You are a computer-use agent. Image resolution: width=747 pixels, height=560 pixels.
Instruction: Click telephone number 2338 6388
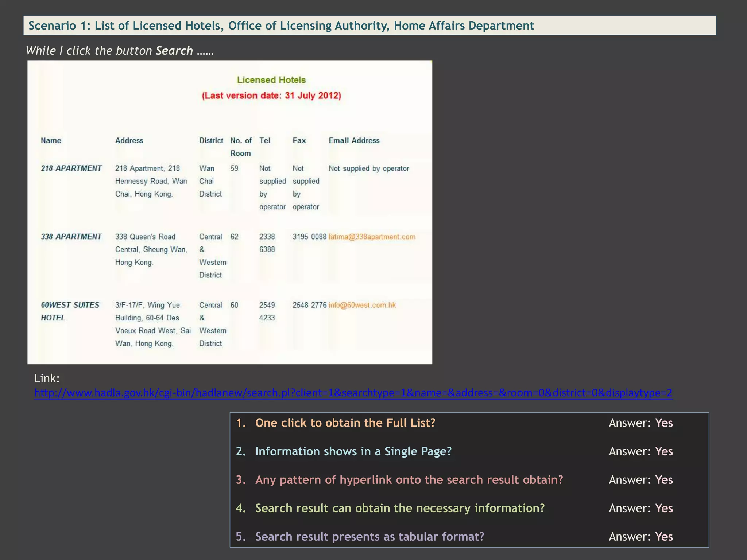pos(267,243)
